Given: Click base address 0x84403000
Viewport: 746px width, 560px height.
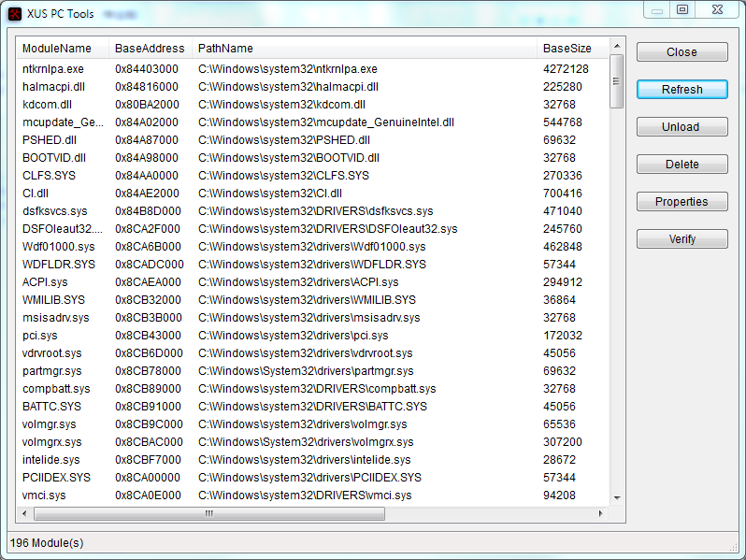Looking at the screenshot, I should click(x=147, y=69).
